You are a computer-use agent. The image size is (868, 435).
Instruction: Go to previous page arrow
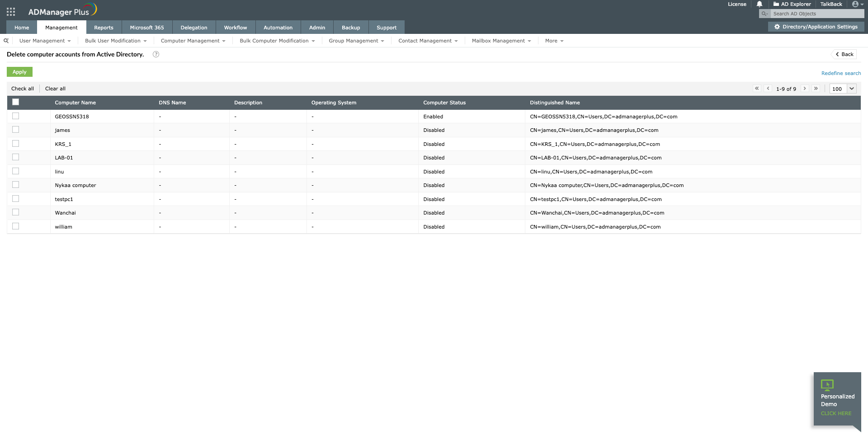[x=768, y=89]
